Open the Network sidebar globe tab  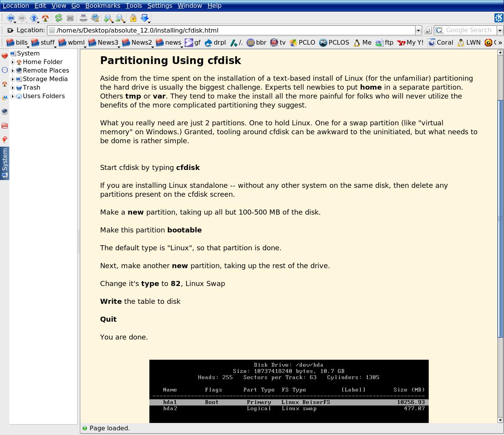tap(5, 112)
